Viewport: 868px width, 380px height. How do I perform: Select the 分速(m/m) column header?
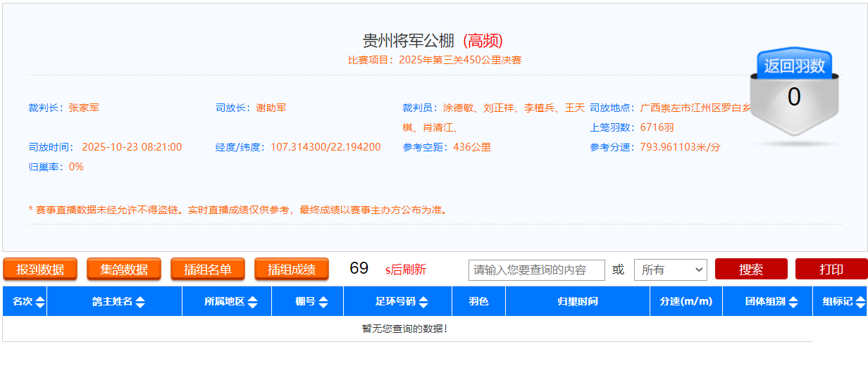686,301
